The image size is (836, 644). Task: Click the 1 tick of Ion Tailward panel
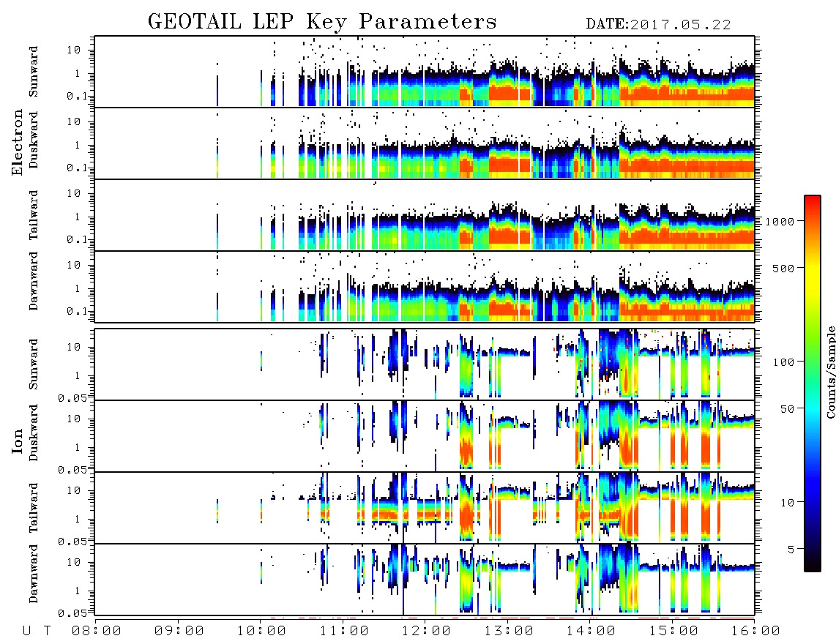click(78, 519)
